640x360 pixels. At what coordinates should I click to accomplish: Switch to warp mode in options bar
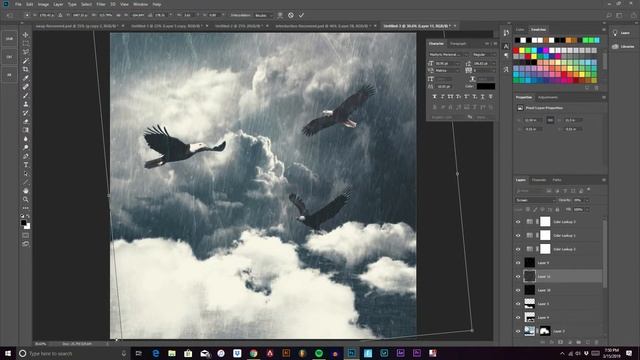coord(280,15)
